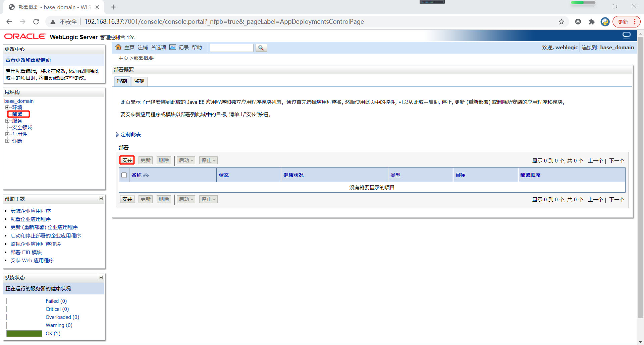Image resolution: width=644 pixels, height=345 pixels.
Task: Collapse the 帮助主题 panel
Action: coord(101,199)
